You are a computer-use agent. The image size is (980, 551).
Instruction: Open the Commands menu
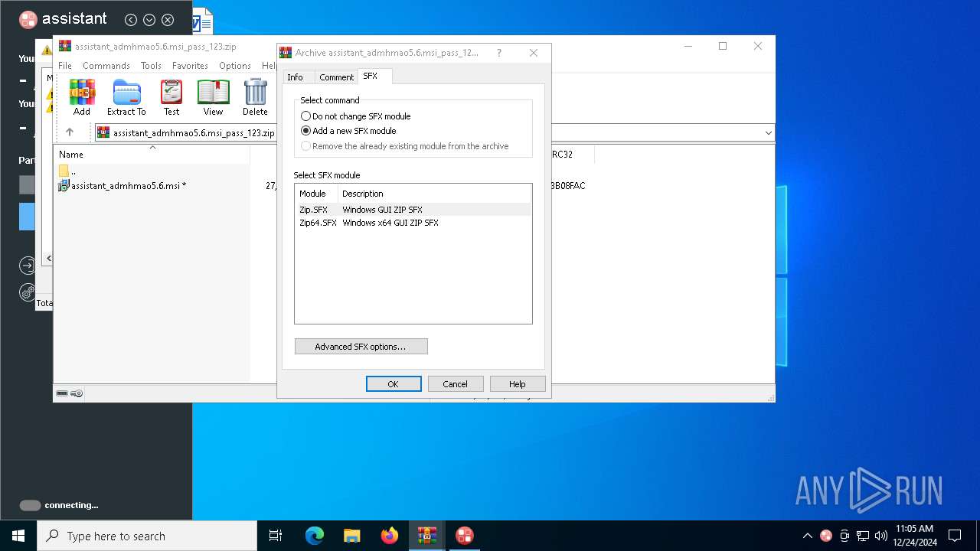point(106,66)
